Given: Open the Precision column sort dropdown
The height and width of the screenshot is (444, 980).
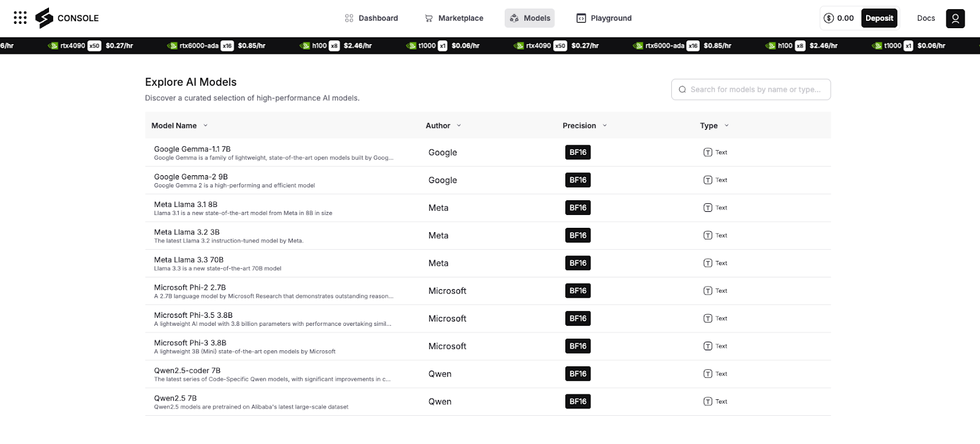Looking at the screenshot, I should pos(605,126).
